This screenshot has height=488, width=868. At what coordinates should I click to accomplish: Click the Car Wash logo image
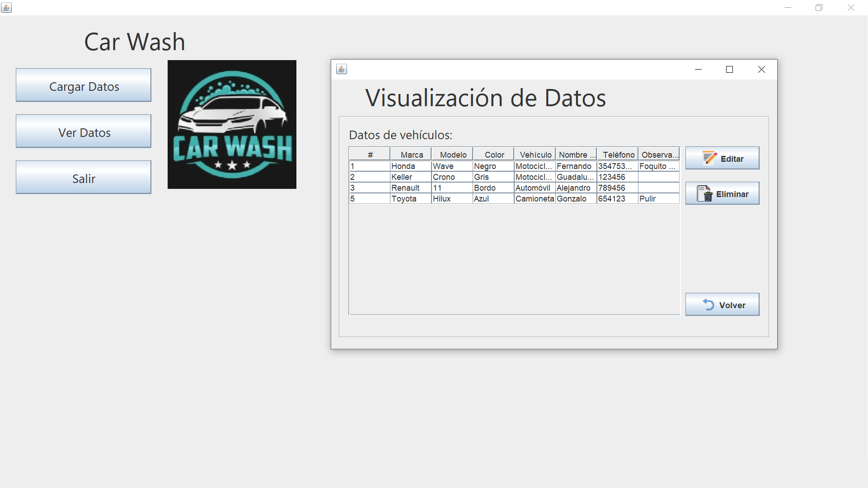pyautogui.click(x=232, y=124)
